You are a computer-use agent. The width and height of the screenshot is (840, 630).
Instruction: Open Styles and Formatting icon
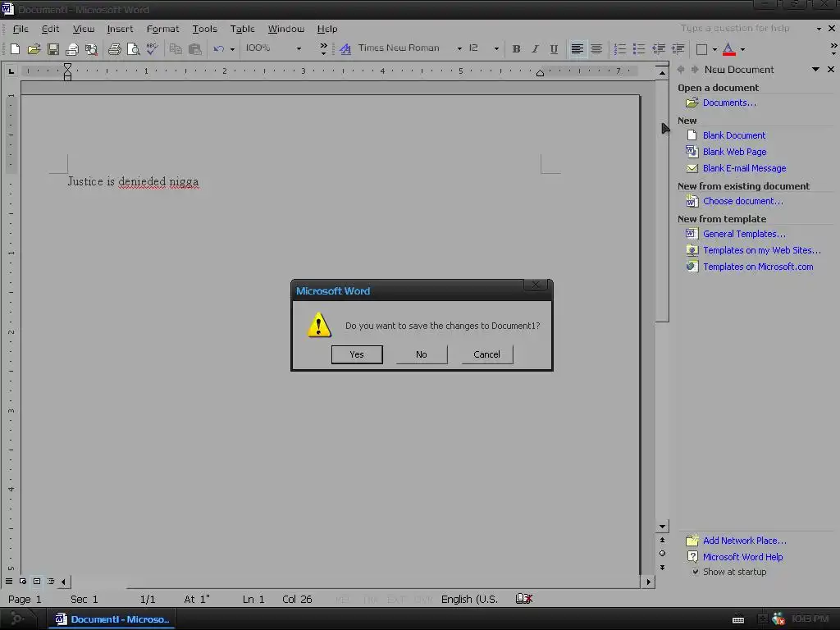(345, 49)
